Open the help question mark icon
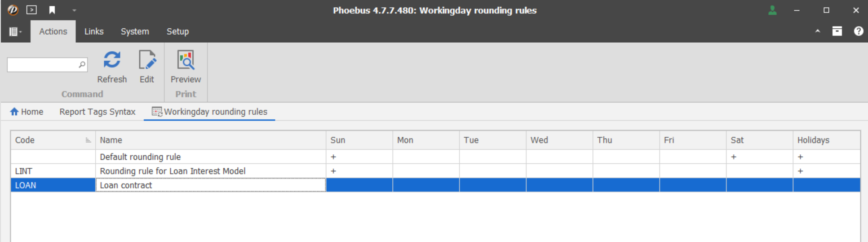 859,31
